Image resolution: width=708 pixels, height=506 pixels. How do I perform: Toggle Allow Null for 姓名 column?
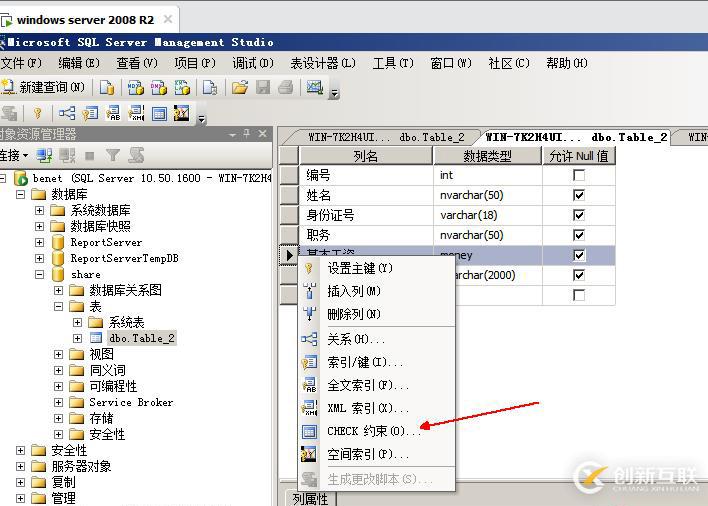tap(578, 195)
